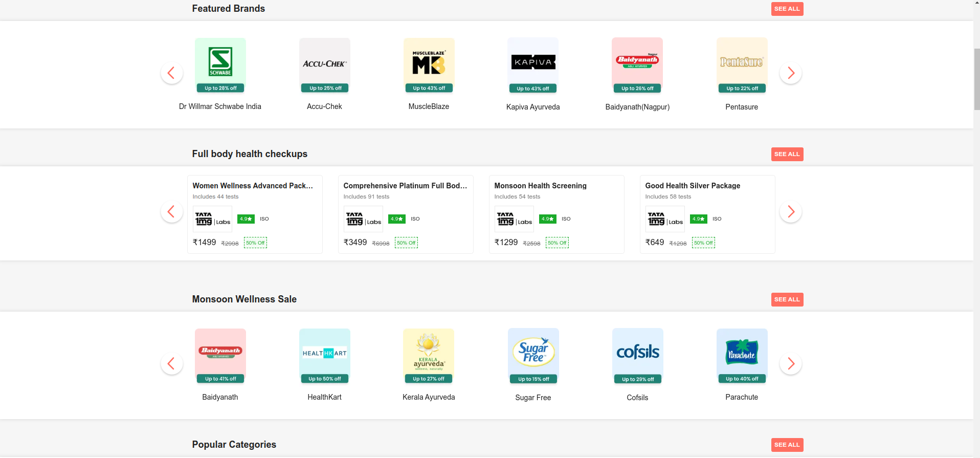Click the Schwabe 'Up to 28% off' badge
Viewport: 980px width, 458px height.
click(x=220, y=88)
